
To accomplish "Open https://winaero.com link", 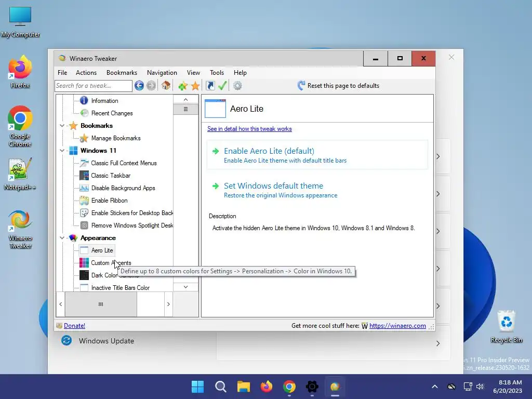I will pyautogui.click(x=397, y=326).
